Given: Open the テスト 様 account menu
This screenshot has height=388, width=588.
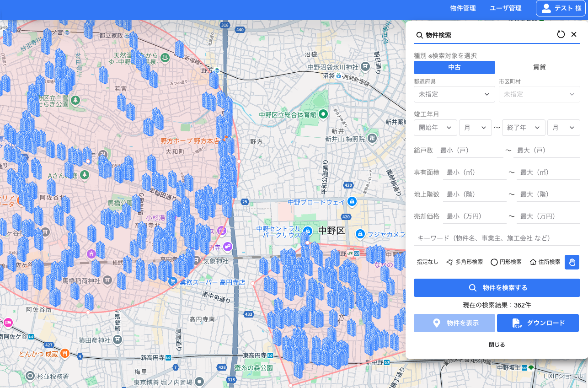Looking at the screenshot, I should click(x=561, y=8).
